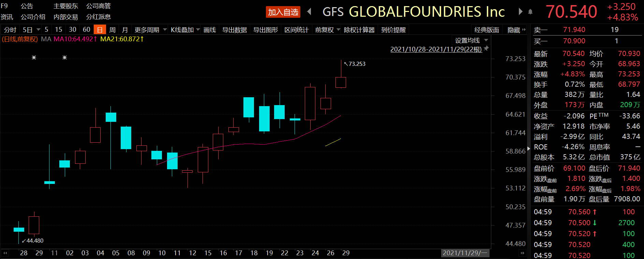The image size is (644, 259).
Task: Click the 总市值 market cap value 375亿
Action: [x=630, y=157]
